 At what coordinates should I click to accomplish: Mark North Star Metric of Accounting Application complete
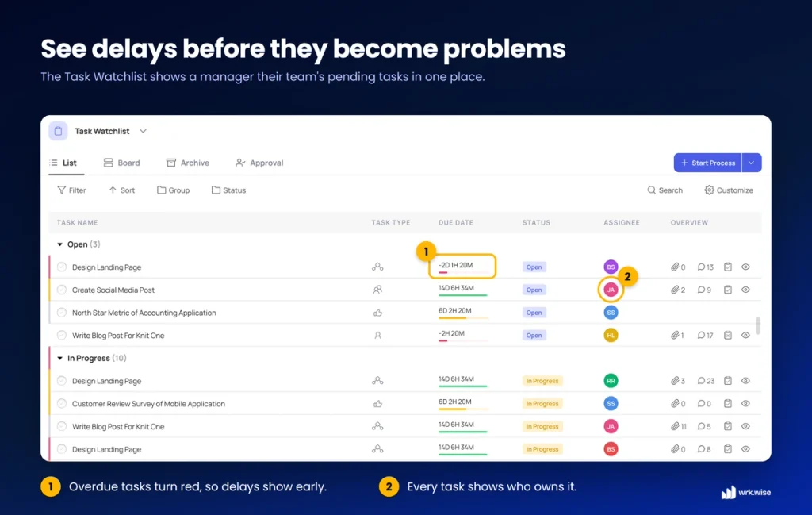pyautogui.click(x=62, y=313)
